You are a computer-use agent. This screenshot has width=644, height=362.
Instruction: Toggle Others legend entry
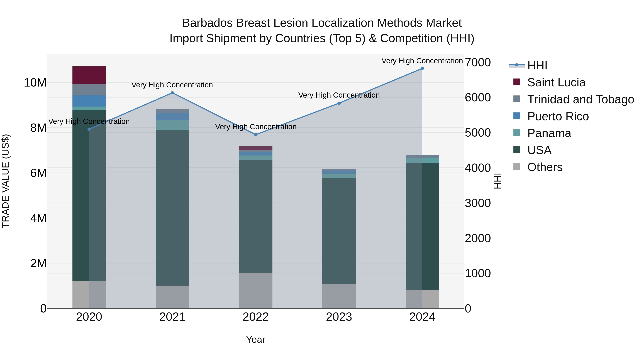pos(538,167)
